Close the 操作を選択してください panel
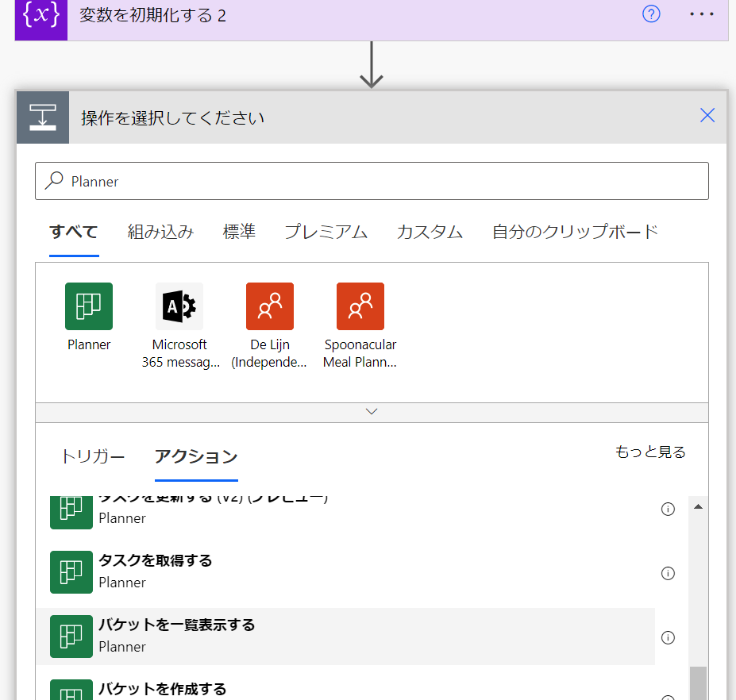Image resolution: width=736 pixels, height=700 pixels. coord(707,115)
